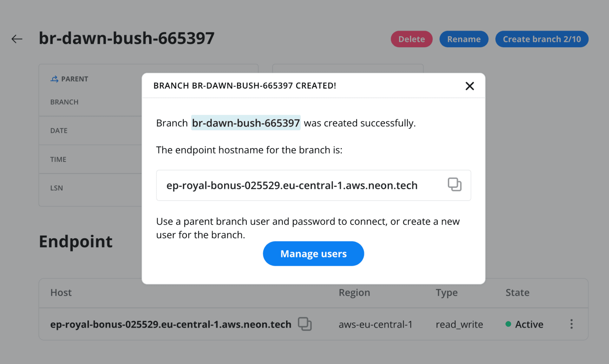
Task: Click the Host column header
Action: (x=61, y=292)
